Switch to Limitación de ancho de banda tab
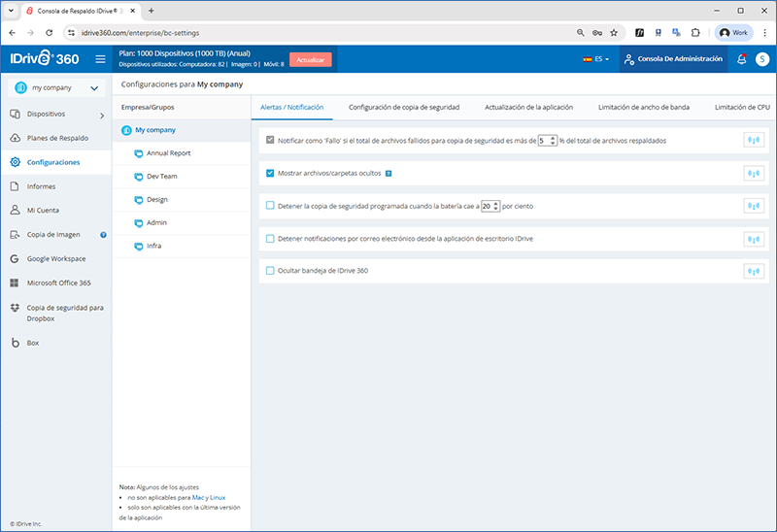 (x=644, y=107)
